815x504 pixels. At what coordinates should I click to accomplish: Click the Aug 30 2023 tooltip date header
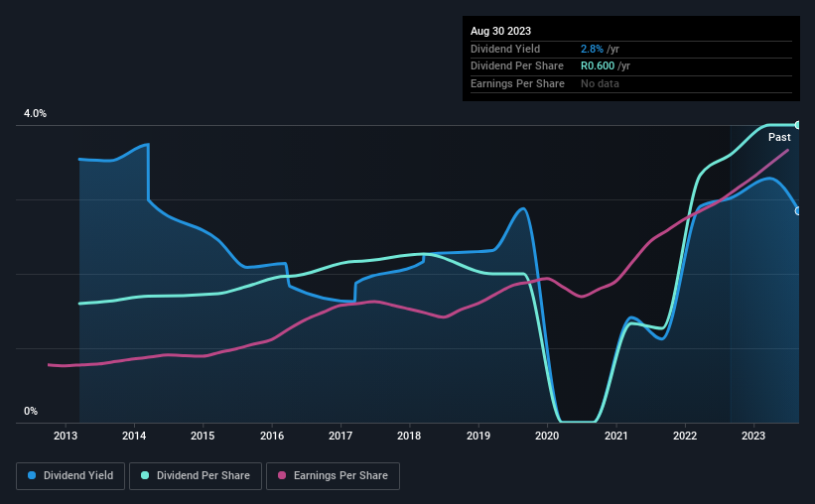[500, 31]
